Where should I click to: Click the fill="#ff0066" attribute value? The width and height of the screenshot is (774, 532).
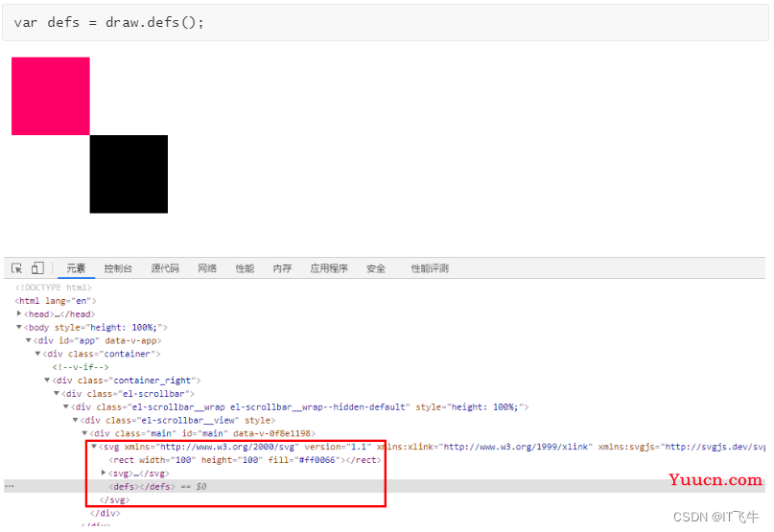317,460
